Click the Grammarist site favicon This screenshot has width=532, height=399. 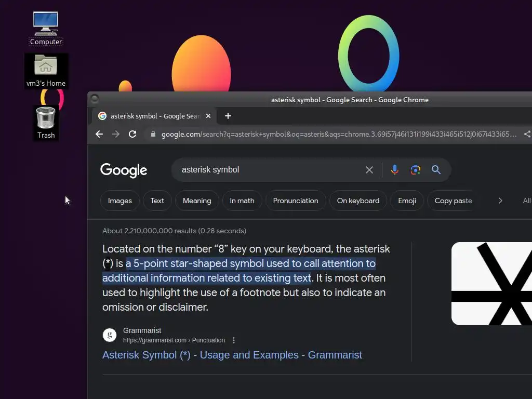click(x=110, y=335)
